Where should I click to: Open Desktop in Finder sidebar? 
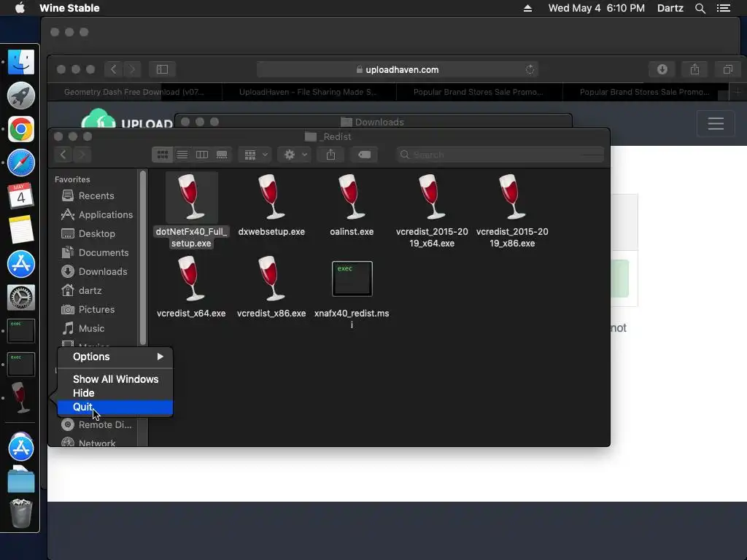[96, 234]
